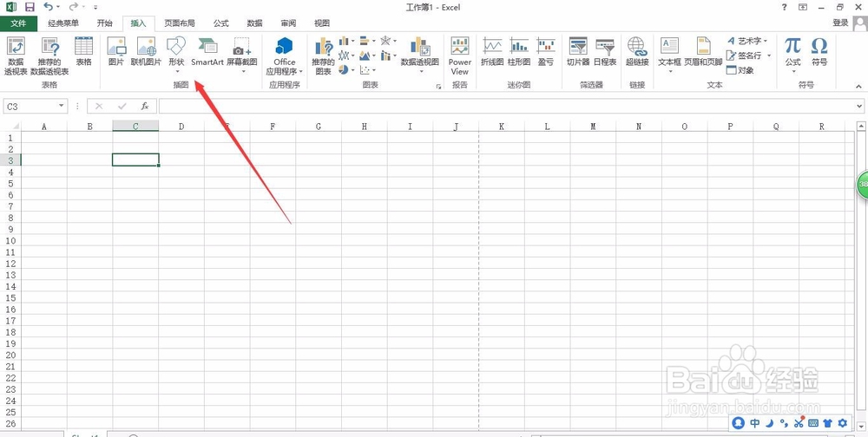Viewport: 868px width, 437px height.
Task: Switch to the Review (审阅) tab
Action: click(x=288, y=23)
